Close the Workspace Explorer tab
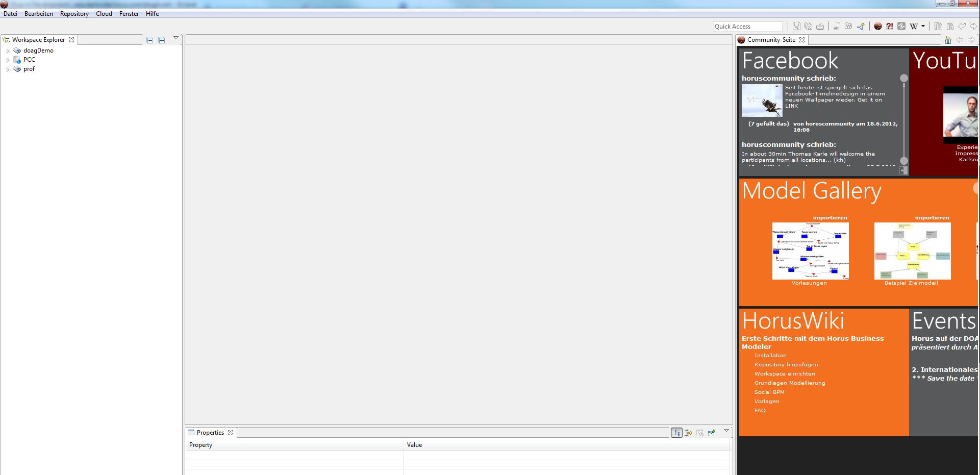Screen dimensions: 980x475 [x=71, y=40]
